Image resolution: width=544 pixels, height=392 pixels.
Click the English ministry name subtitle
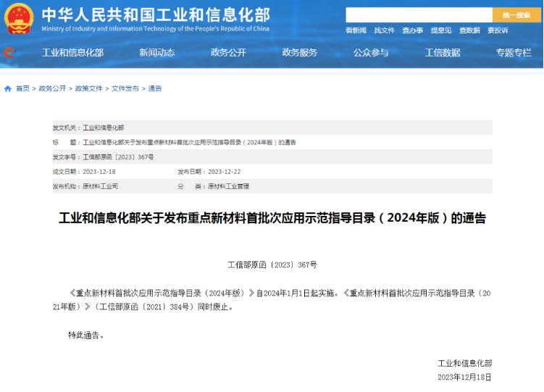tap(156, 29)
